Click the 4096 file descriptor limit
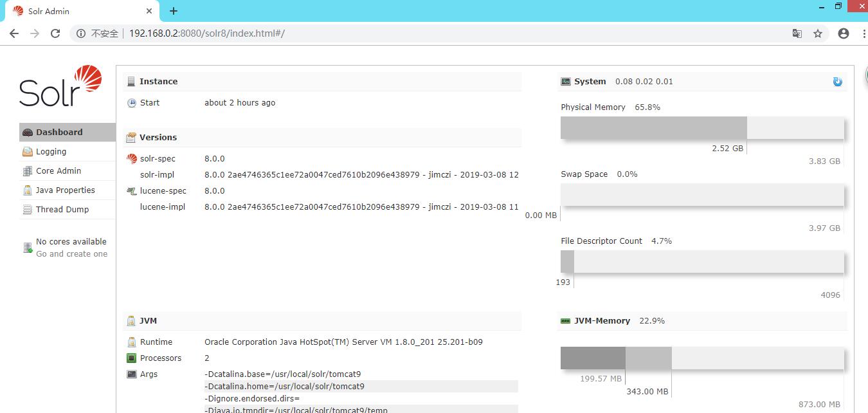Screen dimensions: 868x413 click(831, 295)
